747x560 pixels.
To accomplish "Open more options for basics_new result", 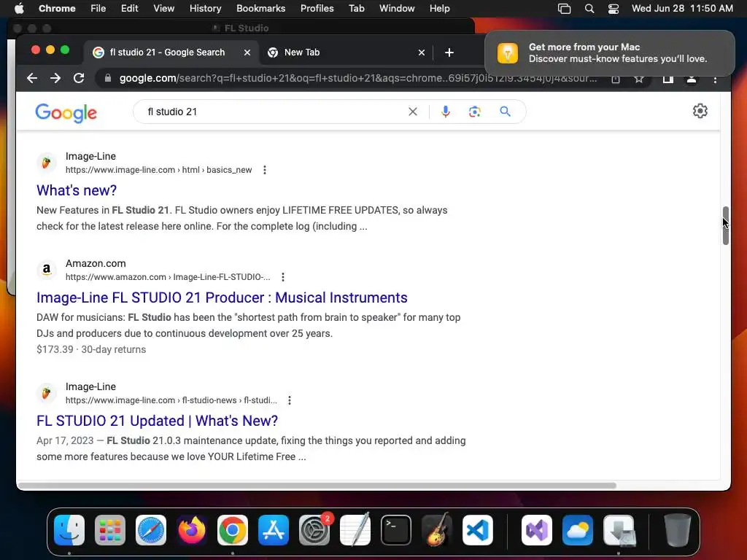I will click(x=265, y=170).
